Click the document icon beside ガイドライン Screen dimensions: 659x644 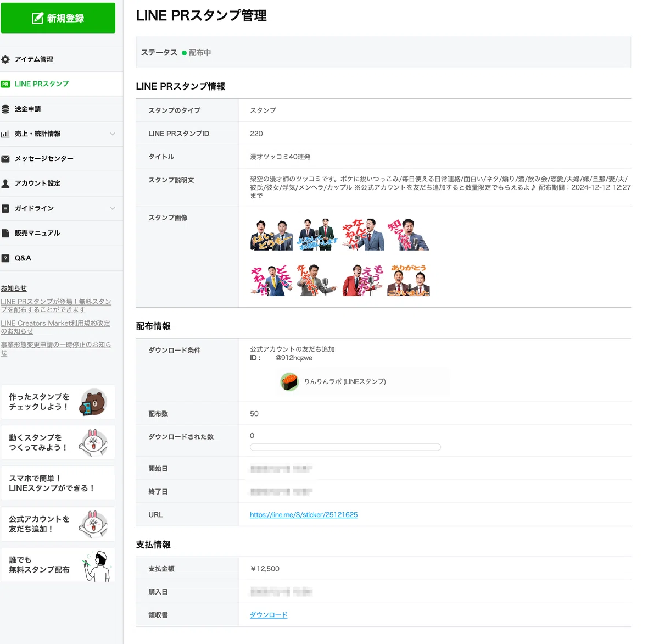point(5,208)
